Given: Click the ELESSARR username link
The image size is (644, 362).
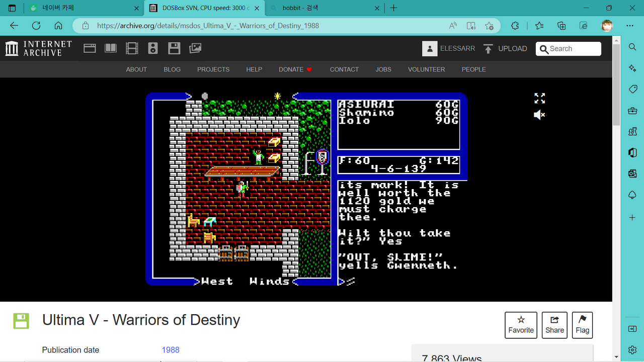Looking at the screenshot, I should [x=457, y=48].
